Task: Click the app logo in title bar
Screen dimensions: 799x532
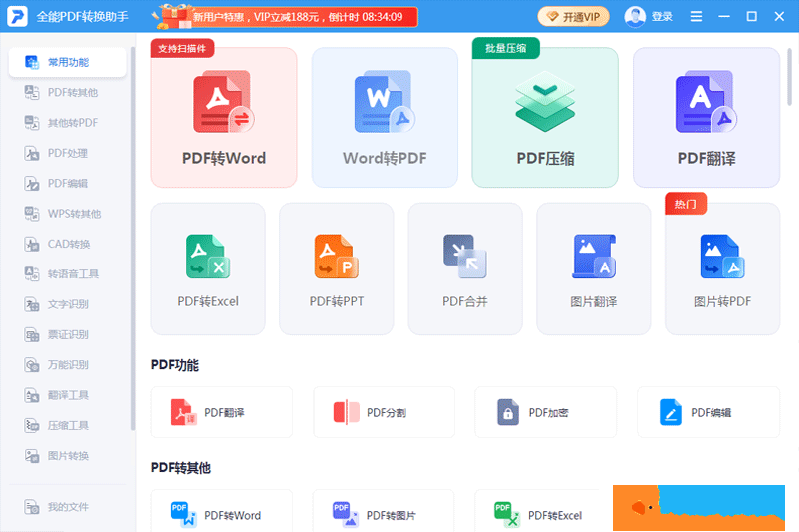Action: [x=17, y=16]
